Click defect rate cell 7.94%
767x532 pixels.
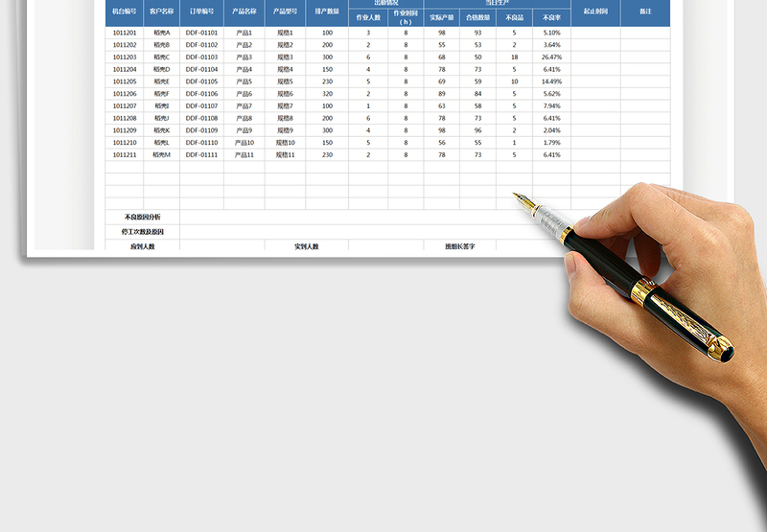click(x=552, y=106)
